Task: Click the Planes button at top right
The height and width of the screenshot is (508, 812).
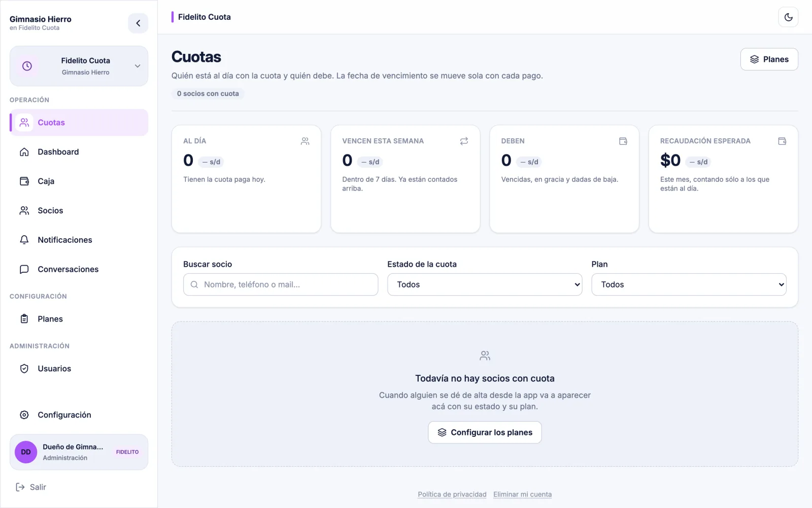Action: pyautogui.click(x=769, y=59)
